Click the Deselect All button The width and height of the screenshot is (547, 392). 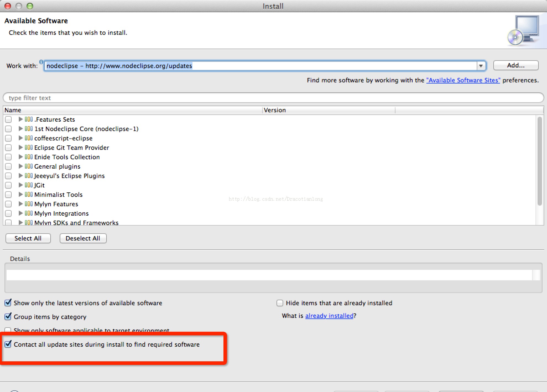pyautogui.click(x=83, y=238)
